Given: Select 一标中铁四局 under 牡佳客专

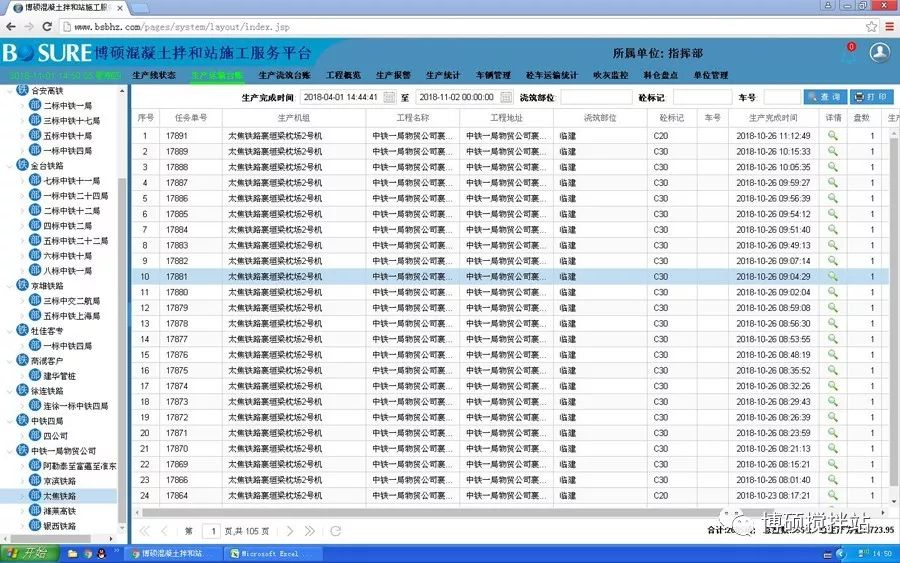Looking at the screenshot, I should (x=68, y=345).
